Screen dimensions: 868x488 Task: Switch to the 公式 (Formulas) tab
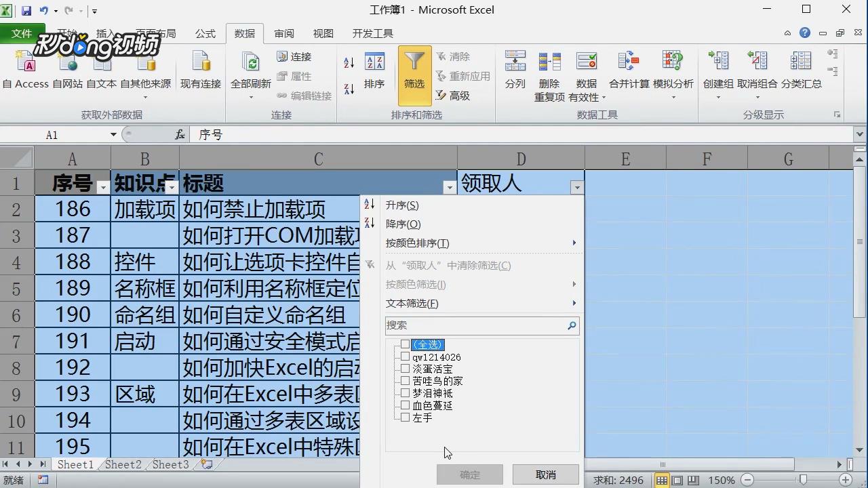pyautogui.click(x=205, y=33)
